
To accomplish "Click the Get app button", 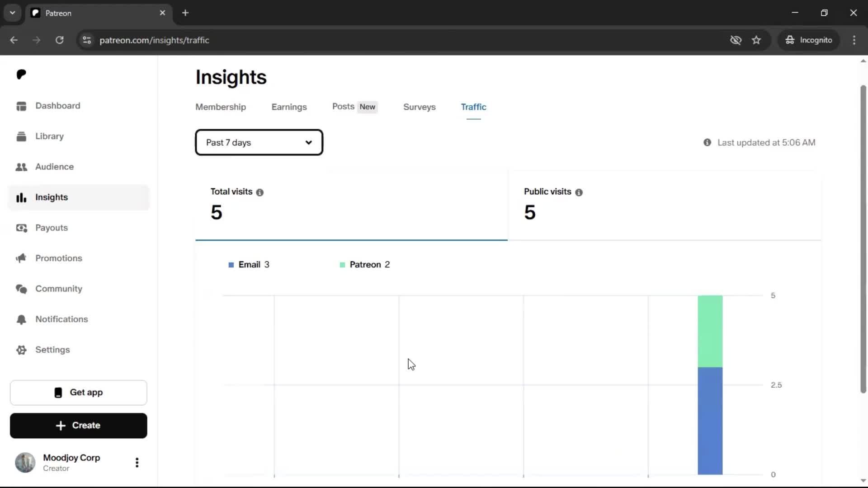I will point(79,392).
